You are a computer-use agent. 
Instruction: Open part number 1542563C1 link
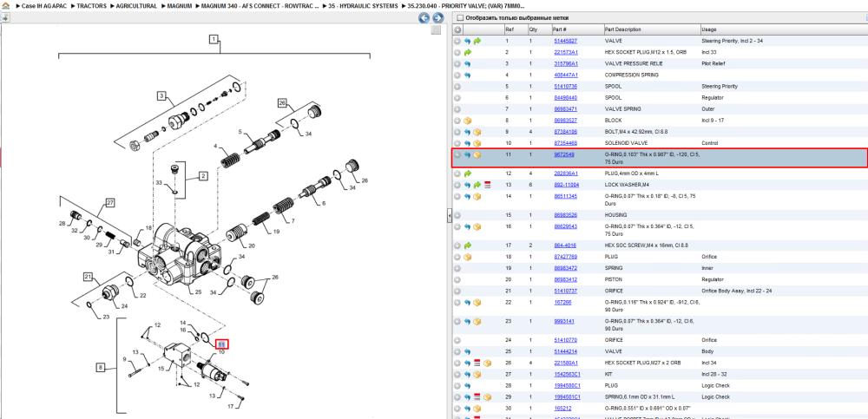click(x=567, y=374)
